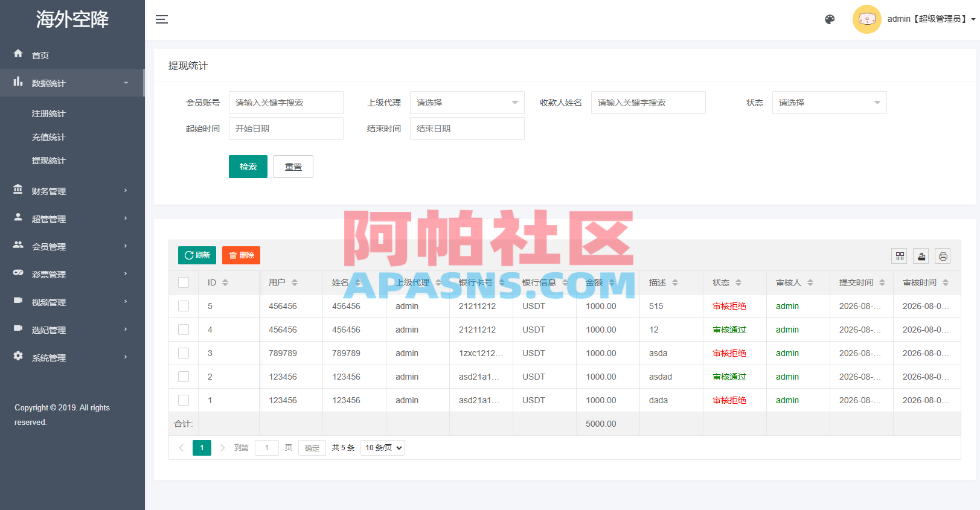Open the 上级代理 dropdown
The height and width of the screenshot is (510, 980).
[x=467, y=103]
